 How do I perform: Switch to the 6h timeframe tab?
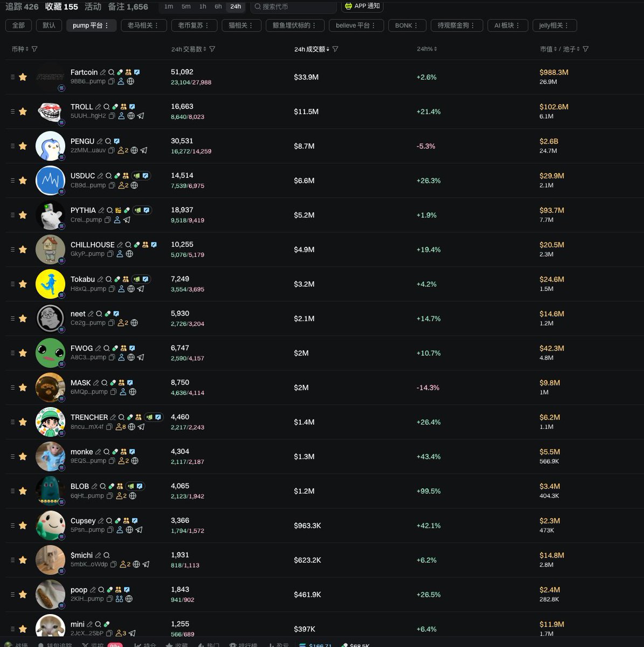(218, 6)
